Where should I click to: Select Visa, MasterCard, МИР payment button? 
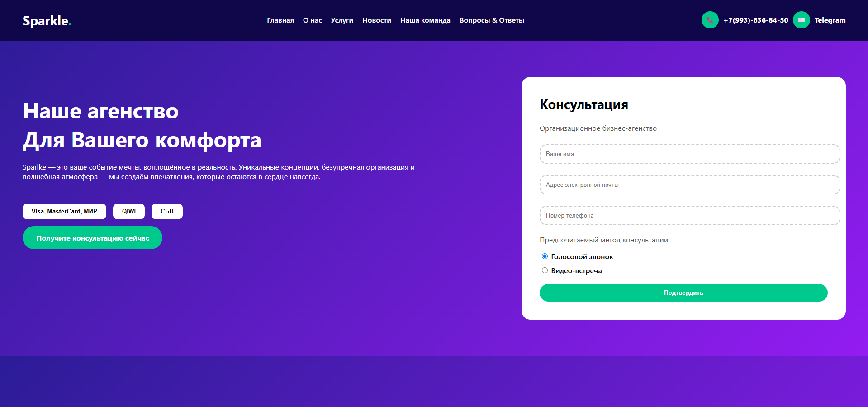click(64, 211)
